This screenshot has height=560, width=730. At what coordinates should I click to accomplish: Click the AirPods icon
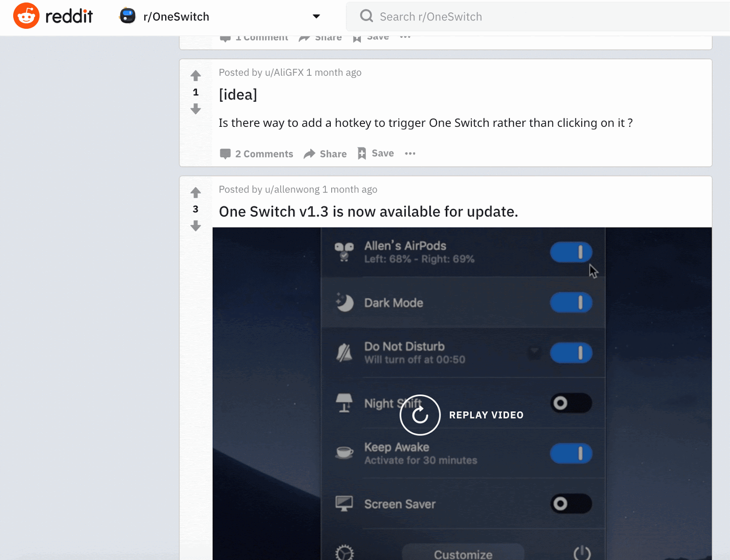(x=344, y=252)
